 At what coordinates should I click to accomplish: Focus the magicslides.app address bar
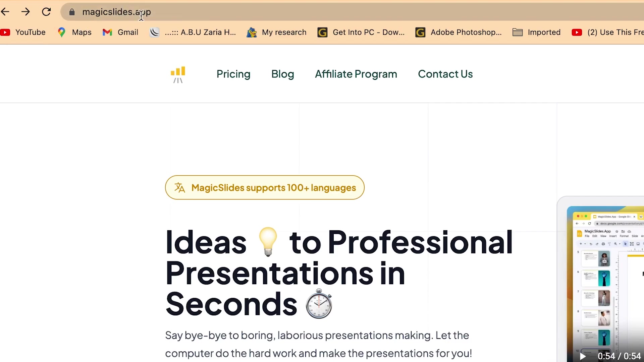(352, 12)
